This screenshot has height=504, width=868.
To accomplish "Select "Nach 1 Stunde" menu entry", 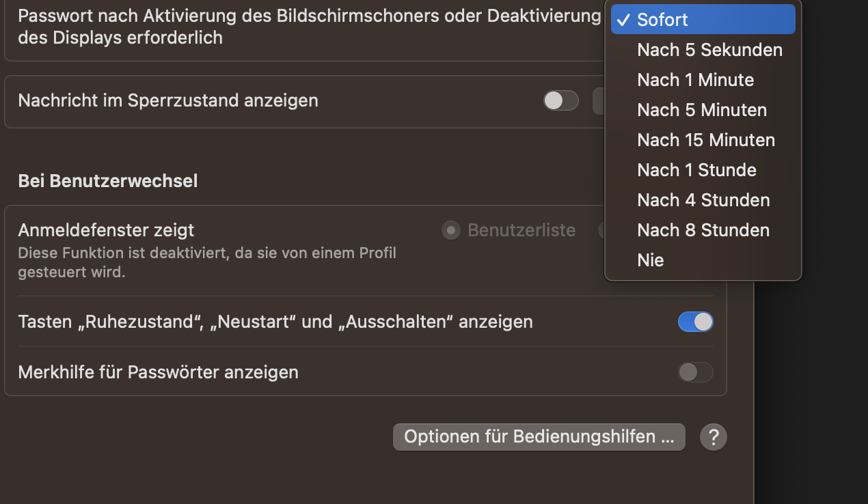I will tap(696, 170).
